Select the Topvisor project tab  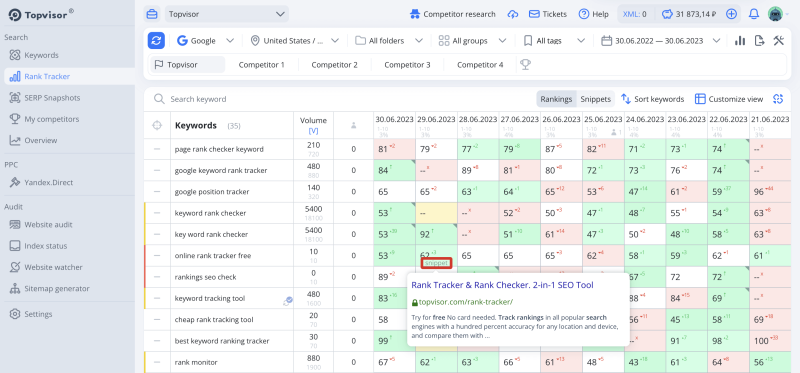point(187,65)
